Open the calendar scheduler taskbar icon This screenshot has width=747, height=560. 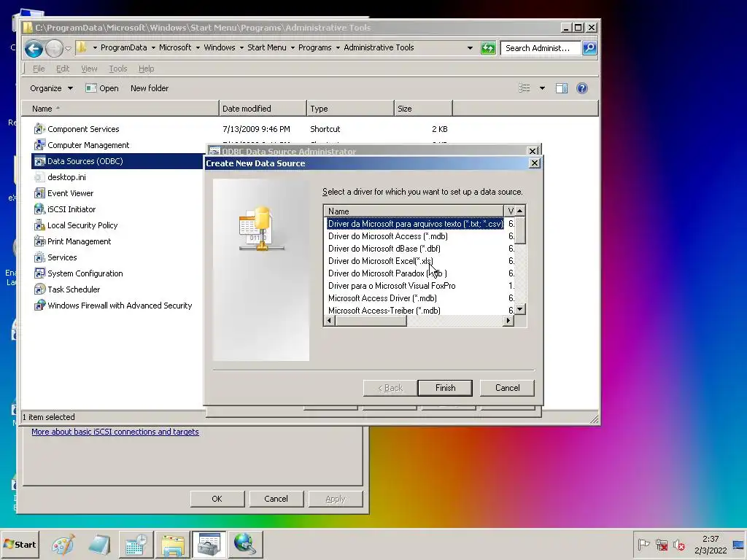pyautogui.click(x=136, y=544)
